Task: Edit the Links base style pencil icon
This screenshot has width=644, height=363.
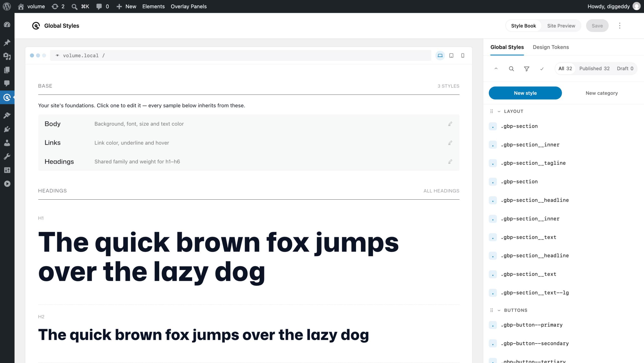Action: [x=450, y=143]
